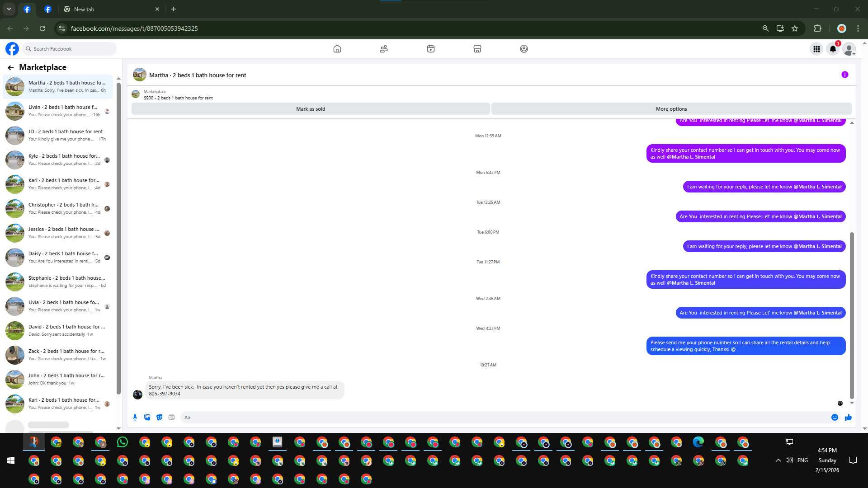Click the 'Mon 12:59 AM' timestamp

(x=488, y=136)
